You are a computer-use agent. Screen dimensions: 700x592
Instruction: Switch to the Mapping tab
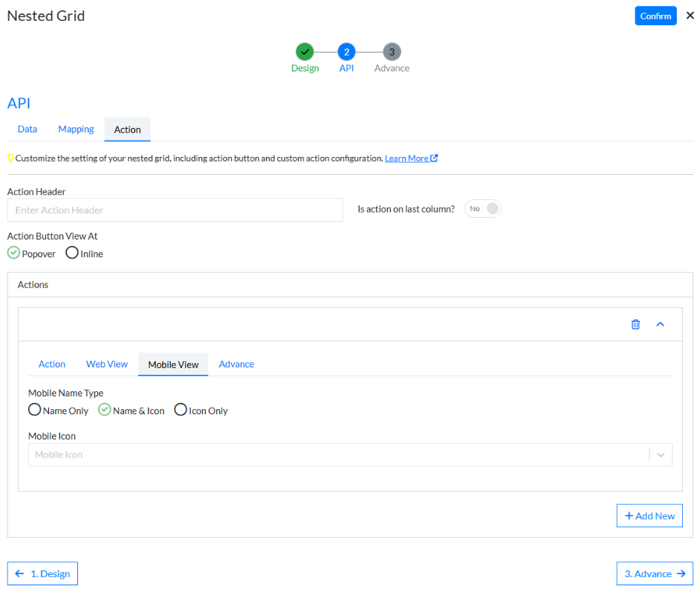[76, 129]
